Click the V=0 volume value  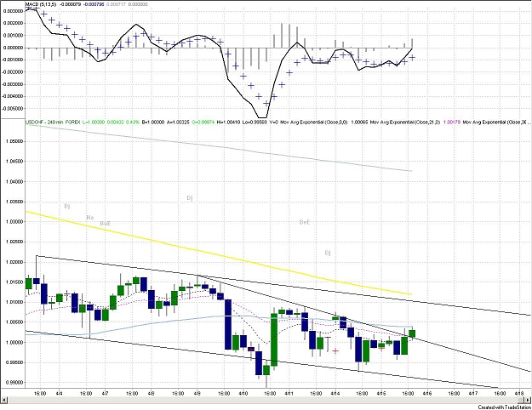(x=274, y=122)
